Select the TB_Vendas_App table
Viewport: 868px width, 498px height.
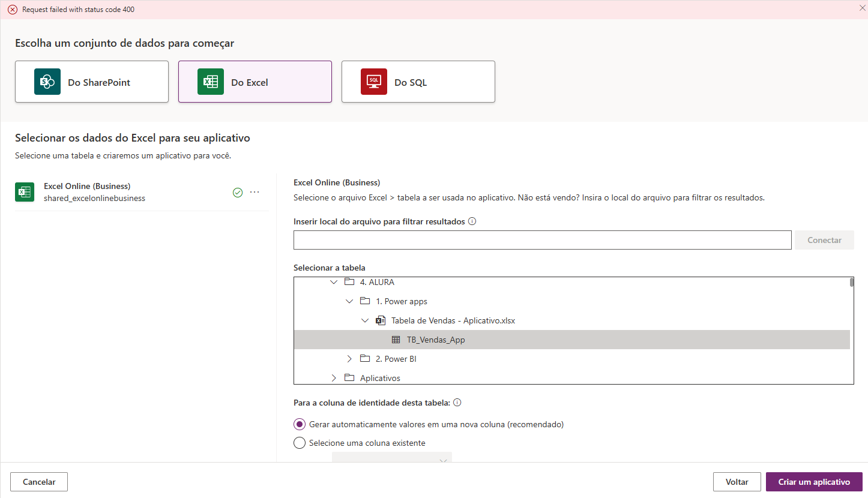click(571, 340)
